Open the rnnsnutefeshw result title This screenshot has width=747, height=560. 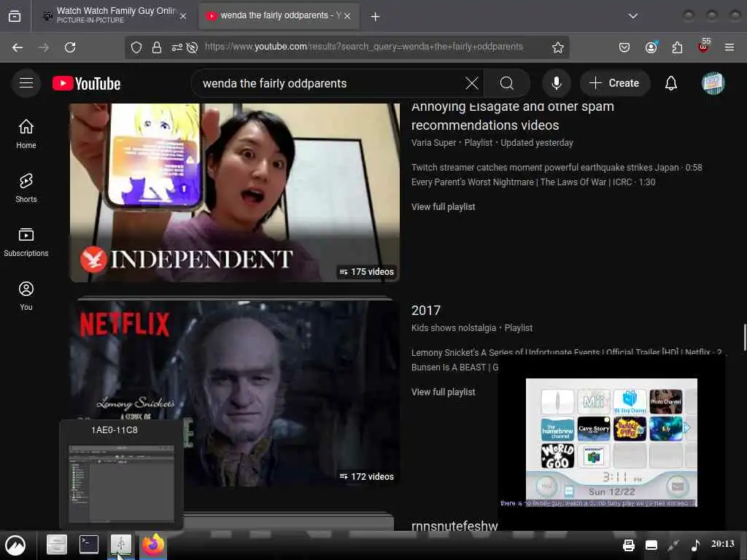(x=454, y=526)
